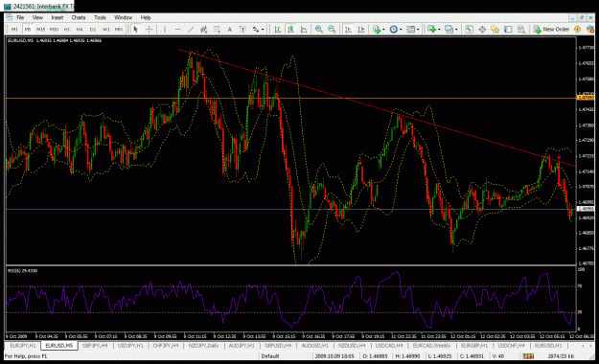
Task: Select the purple RSI indicator line
Action: pyautogui.click(x=290, y=300)
